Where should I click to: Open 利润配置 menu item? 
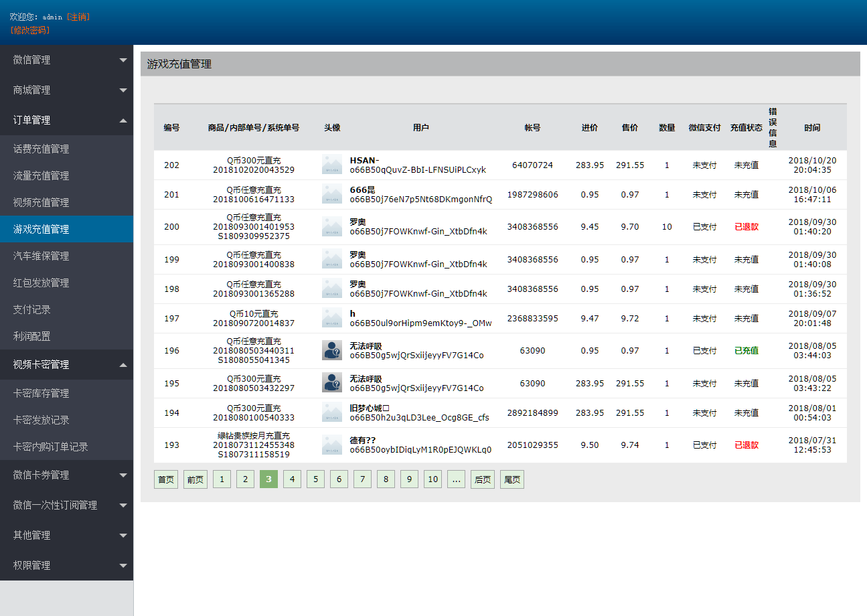pos(66,336)
